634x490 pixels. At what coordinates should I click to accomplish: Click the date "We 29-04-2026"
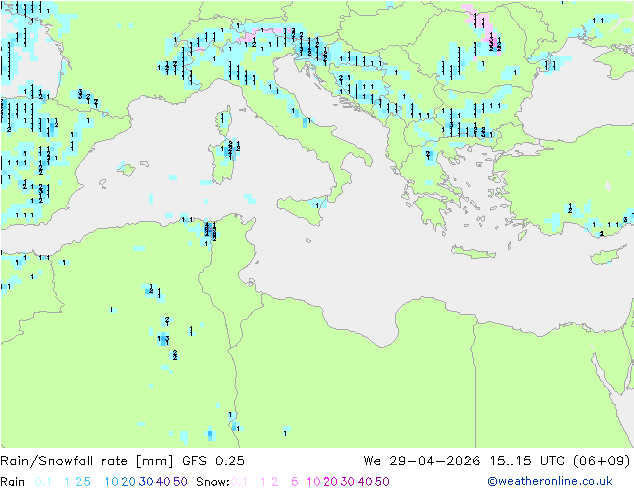pos(422,461)
